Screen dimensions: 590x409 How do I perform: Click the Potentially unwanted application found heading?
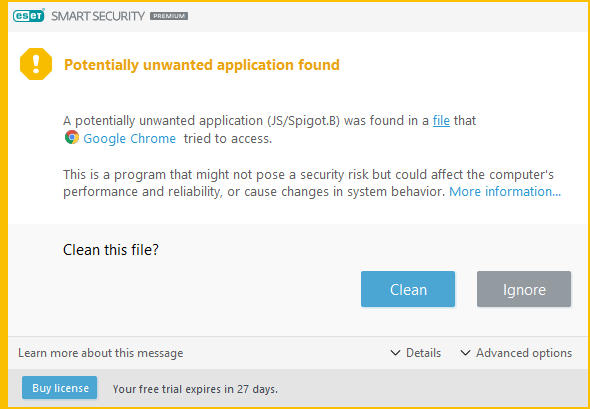(202, 65)
